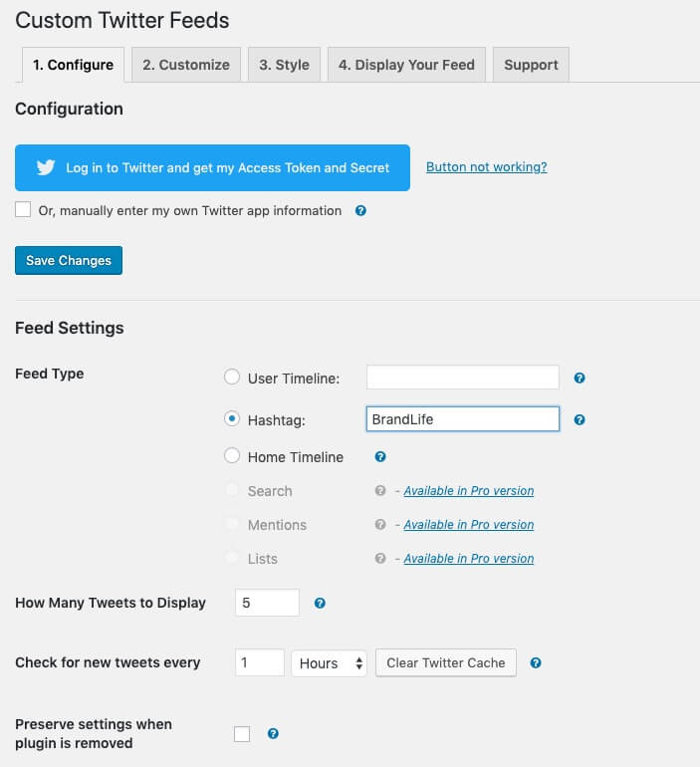Switch to the 2. Customize tab
700x767 pixels.
click(186, 65)
